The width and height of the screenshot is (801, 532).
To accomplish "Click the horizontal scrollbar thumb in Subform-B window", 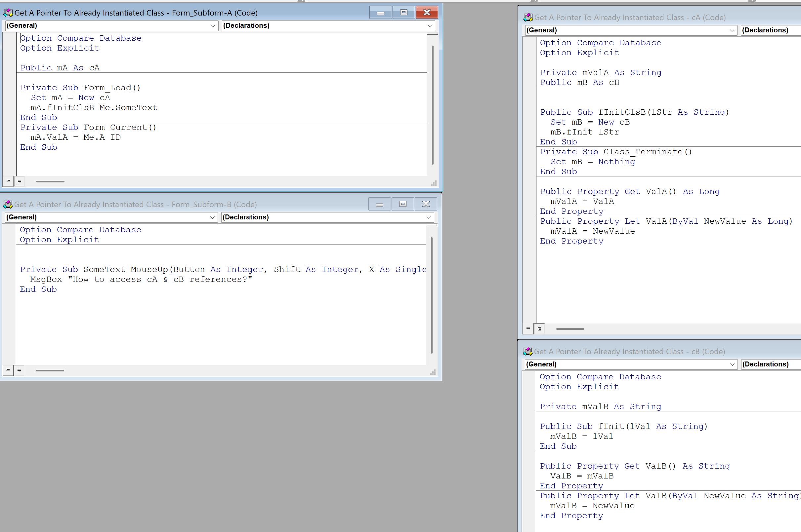I will (x=50, y=370).
